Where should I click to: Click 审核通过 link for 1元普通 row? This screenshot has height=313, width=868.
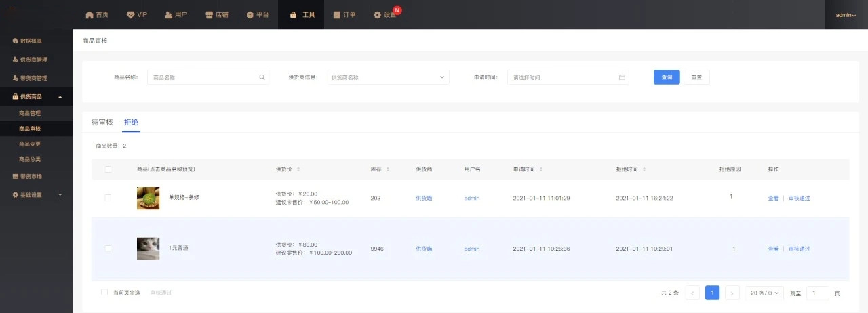click(x=800, y=249)
